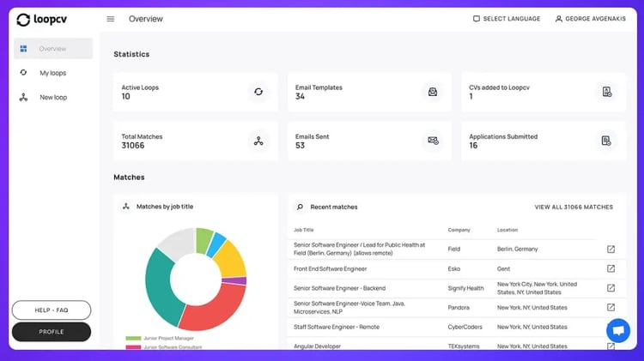This screenshot has height=361, width=644.
Task: Click the loopcv logo
Action: [x=41, y=19]
